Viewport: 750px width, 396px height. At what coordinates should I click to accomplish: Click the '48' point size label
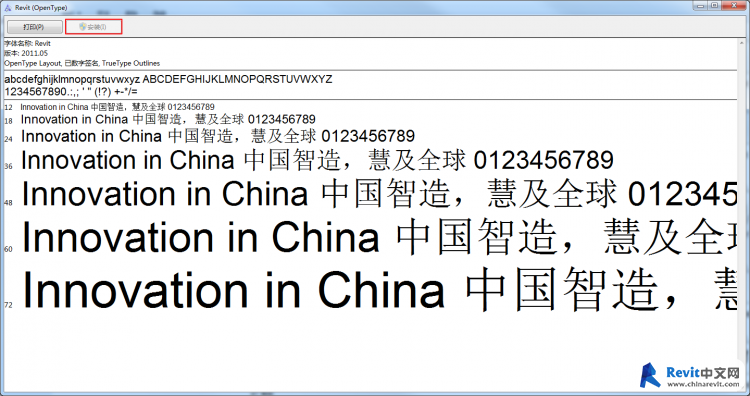pos(8,203)
